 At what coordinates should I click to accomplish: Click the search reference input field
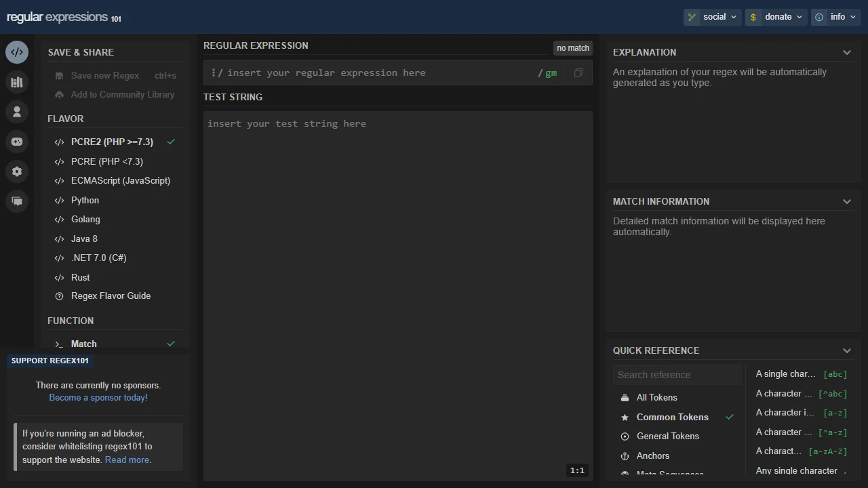point(677,374)
